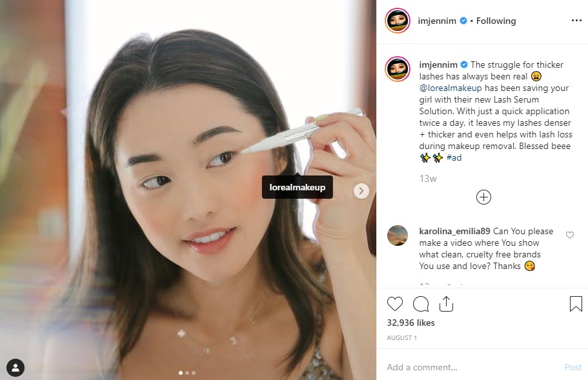
Task: Save the post with the bookmark icon
Action: point(576,304)
